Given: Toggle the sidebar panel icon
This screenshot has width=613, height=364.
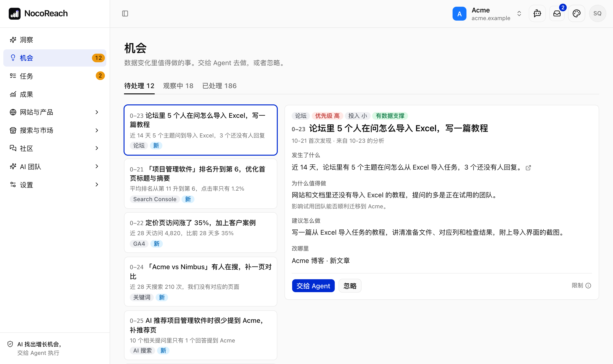Looking at the screenshot, I should [x=125, y=13].
